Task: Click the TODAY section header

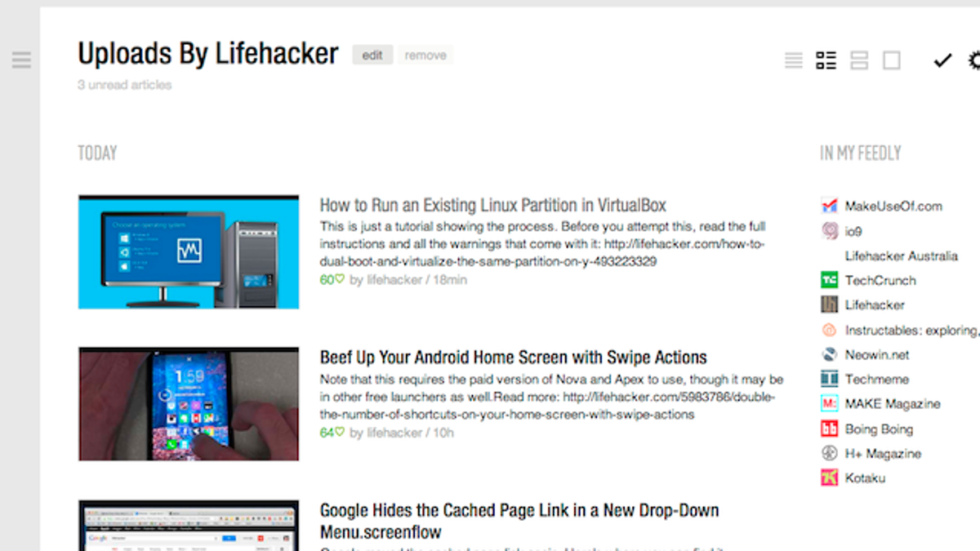Action: [x=97, y=153]
